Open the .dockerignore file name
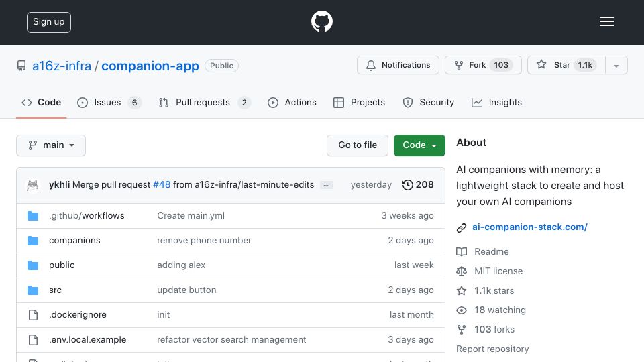Image resolution: width=644 pixels, height=362 pixels. click(x=78, y=315)
